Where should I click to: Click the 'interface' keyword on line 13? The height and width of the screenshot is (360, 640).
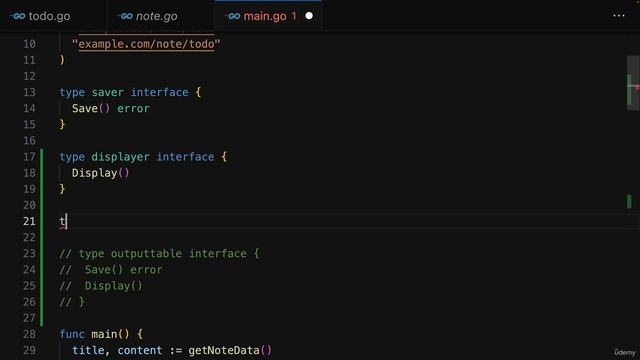pos(160,92)
